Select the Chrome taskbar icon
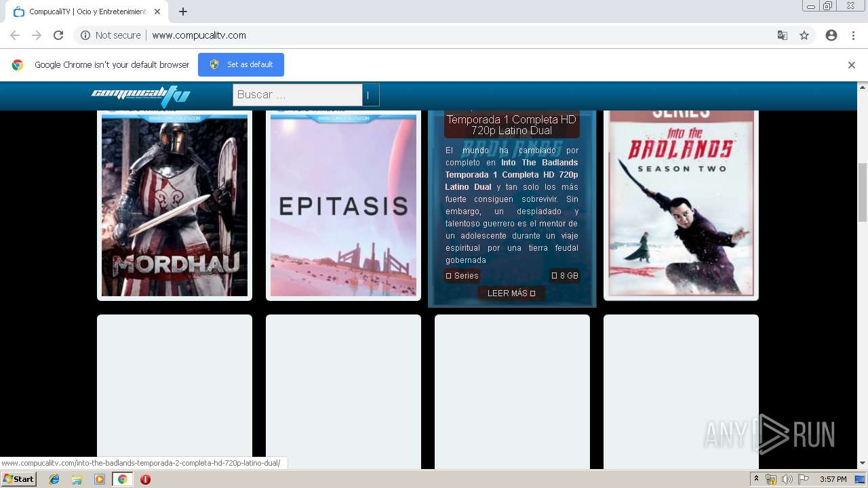 122,479
